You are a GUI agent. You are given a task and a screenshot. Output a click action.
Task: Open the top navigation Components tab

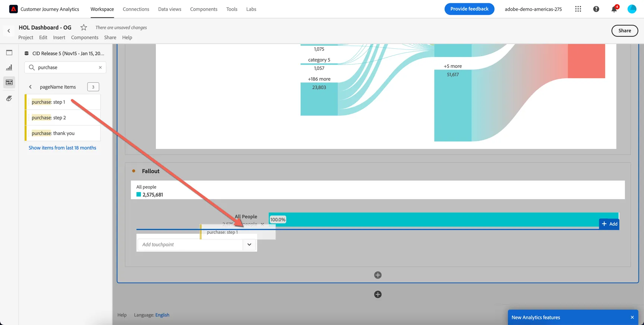[203, 9]
